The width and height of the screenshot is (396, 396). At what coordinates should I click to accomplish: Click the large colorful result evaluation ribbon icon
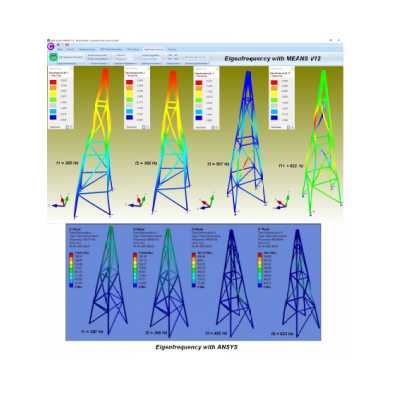coord(53,57)
